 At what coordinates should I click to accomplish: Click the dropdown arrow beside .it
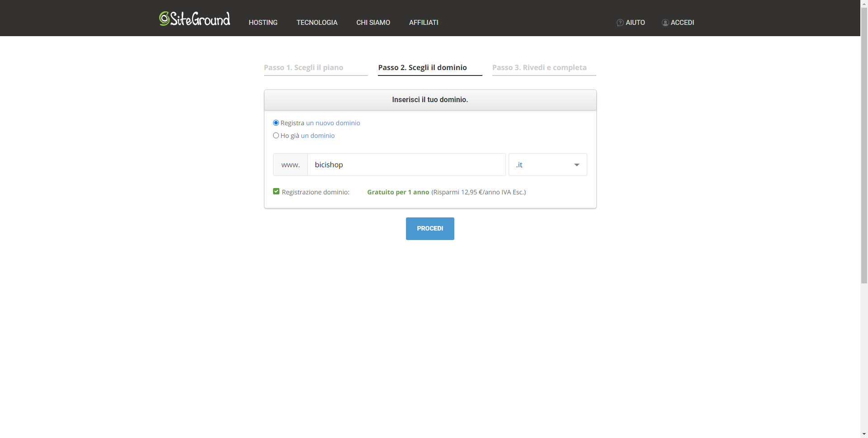[576, 165]
